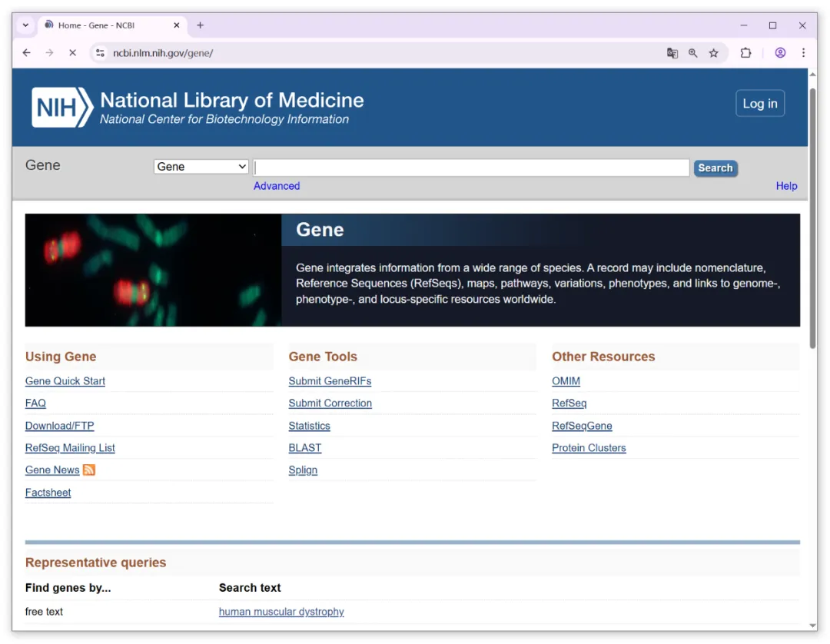The height and width of the screenshot is (644, 830).
Task: Open site information icon in address bar
Action: click(100, 53)
